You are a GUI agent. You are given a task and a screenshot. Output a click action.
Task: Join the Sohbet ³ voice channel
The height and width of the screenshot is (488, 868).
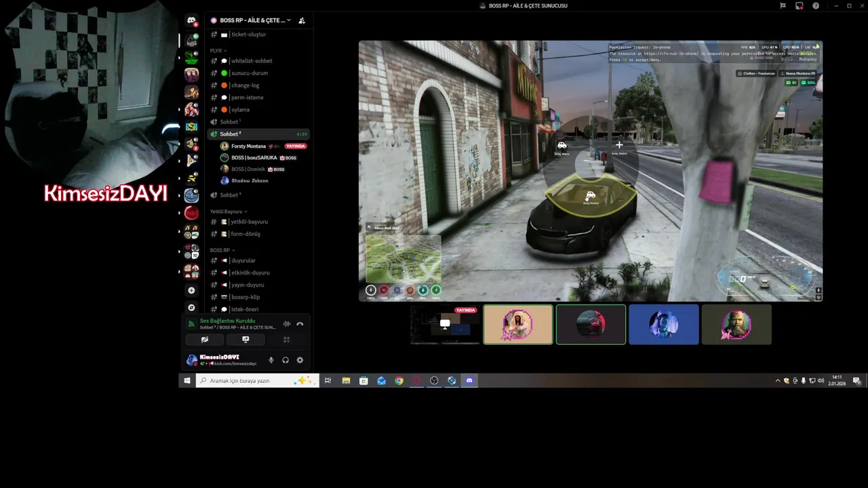(x=259, y=195)
